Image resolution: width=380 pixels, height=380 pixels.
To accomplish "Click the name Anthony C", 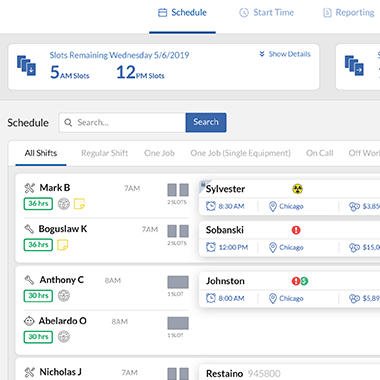I will coord(61,280).
